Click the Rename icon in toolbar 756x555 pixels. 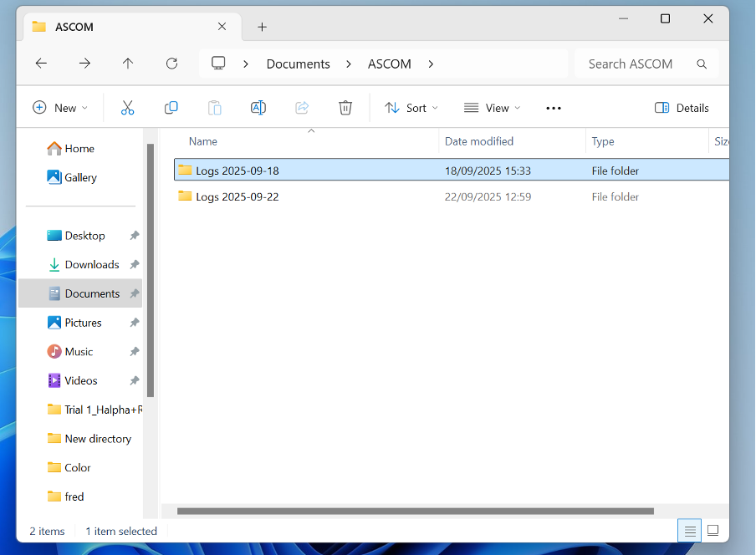click(258, 108)
